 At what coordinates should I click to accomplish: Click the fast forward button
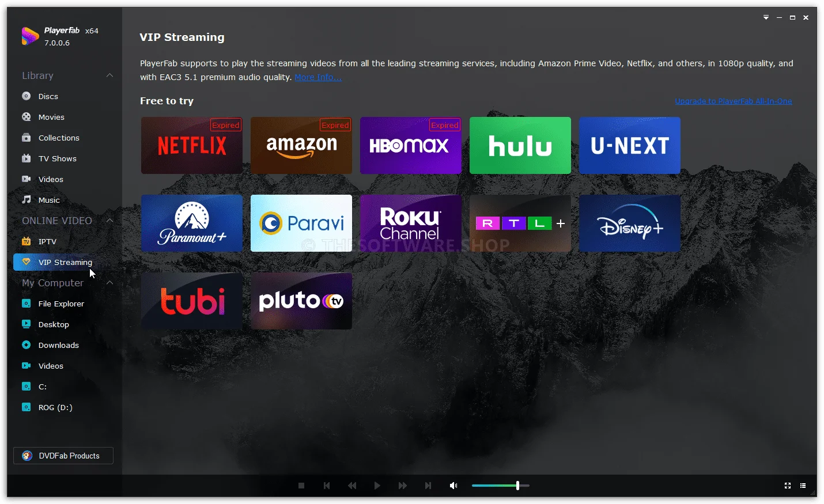(403, 486)
